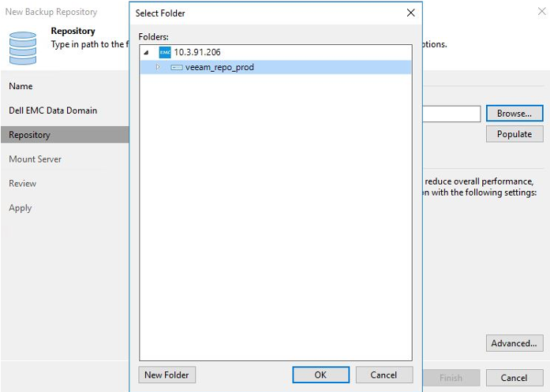550x392 pixels.
Task: Collapse the 10.3.91.206 tree node
Action: tap(146, 53)
